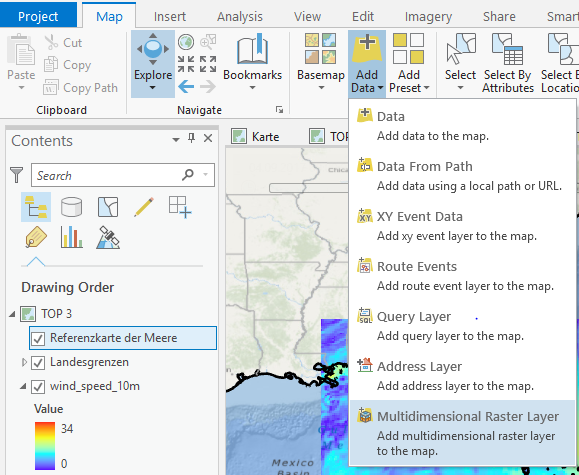The image size is (579, 475).
Task: Click the Copy Path icon
Action: point(51,88)
